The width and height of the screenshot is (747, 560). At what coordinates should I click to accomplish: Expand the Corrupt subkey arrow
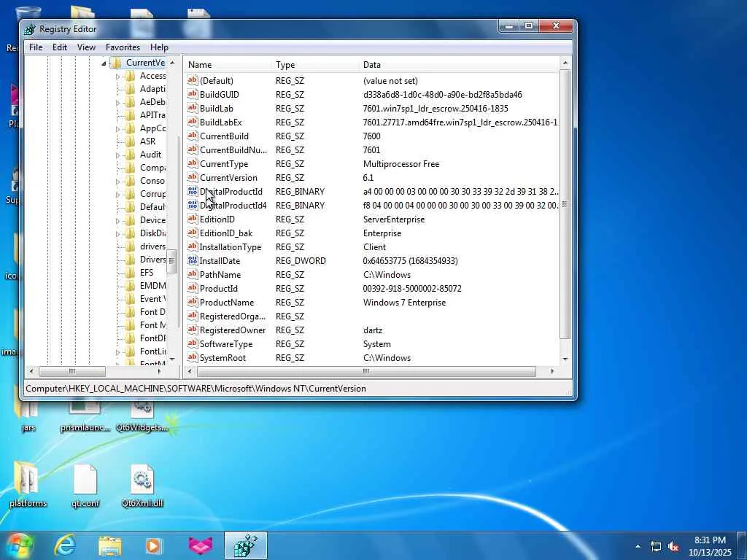117,194
